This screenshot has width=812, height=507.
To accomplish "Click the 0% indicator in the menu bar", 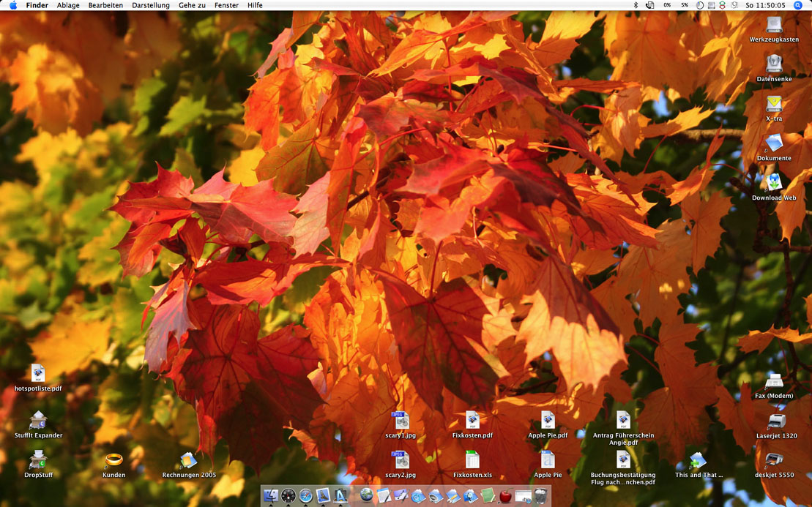I will point(667,5).
